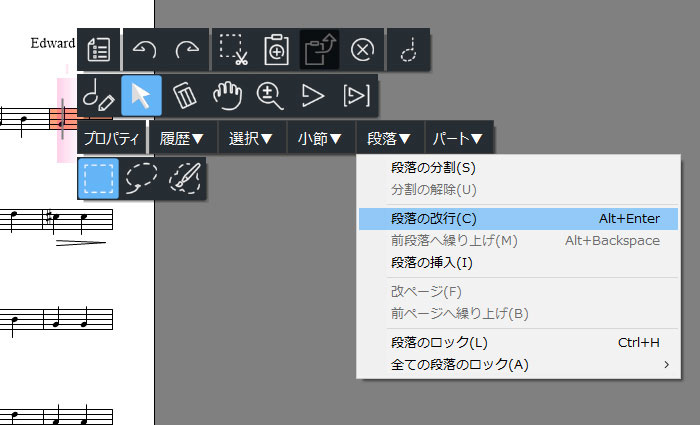The image size is (700, 425).
Task: Choose rectangular selection mode
Action: click(99, 179)
